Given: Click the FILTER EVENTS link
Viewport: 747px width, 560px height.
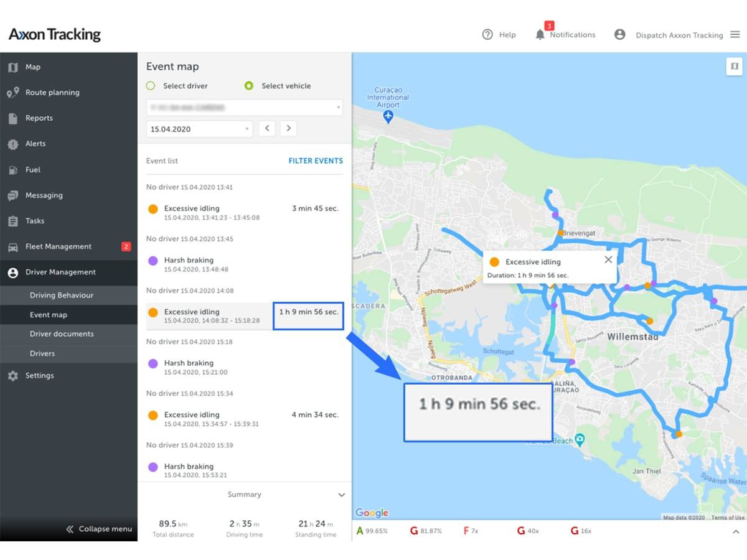Looking at the screenshot, I should click(316, 161).
